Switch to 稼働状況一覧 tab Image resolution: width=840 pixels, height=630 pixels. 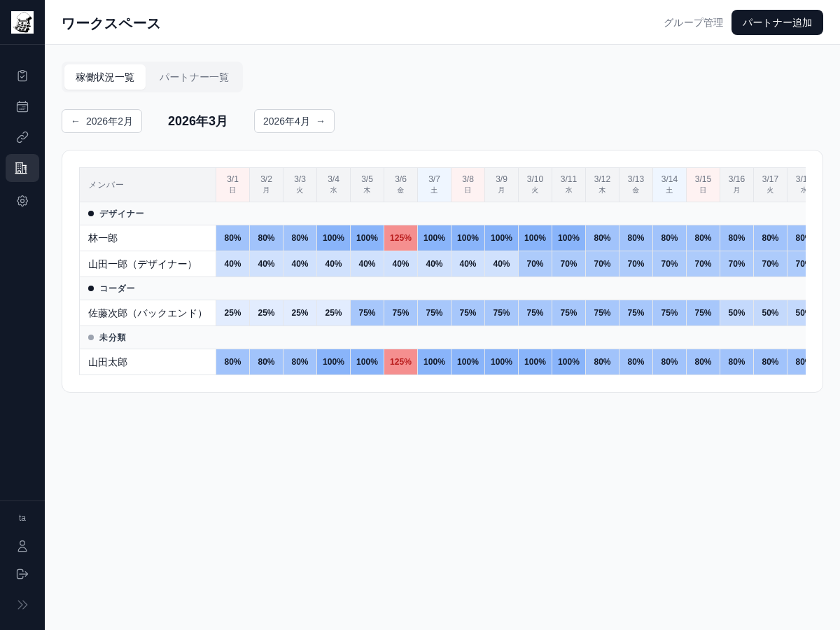[105, 77]
